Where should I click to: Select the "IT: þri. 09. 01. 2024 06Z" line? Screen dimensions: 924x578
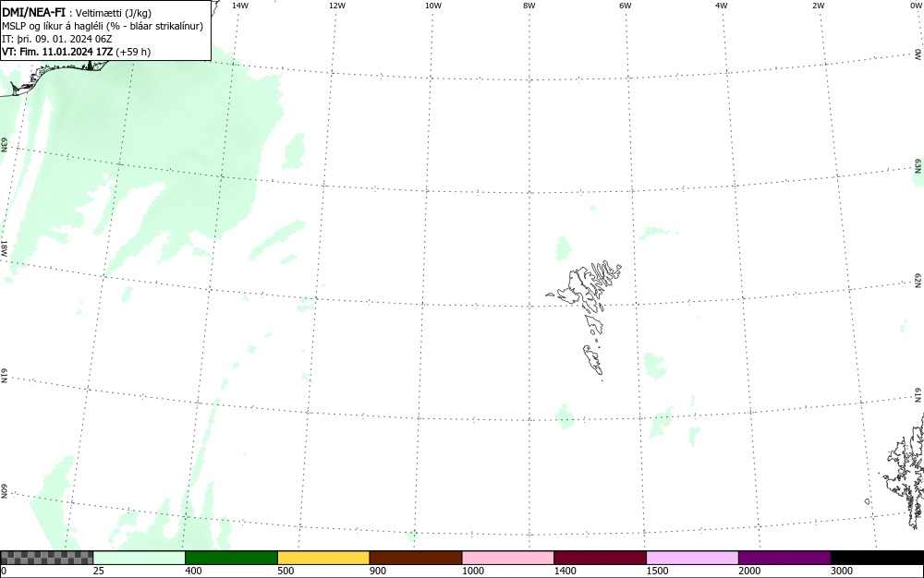[x=56, y=39]
